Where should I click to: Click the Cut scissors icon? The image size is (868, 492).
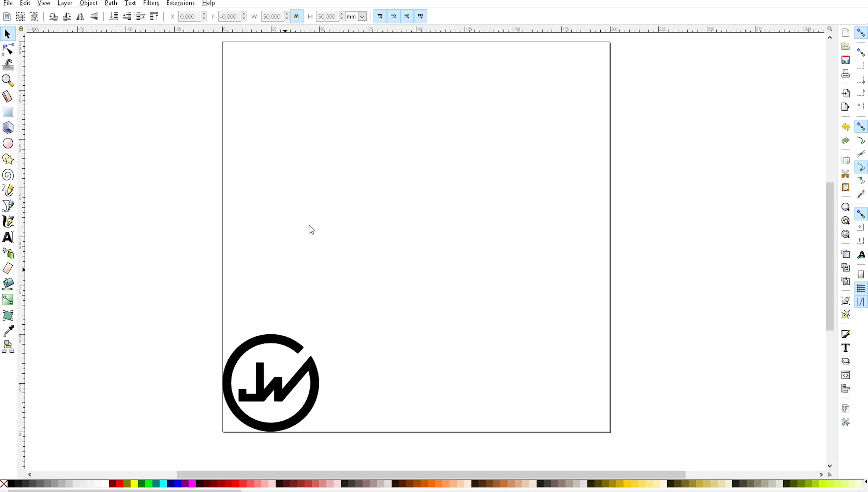[845, 174]
